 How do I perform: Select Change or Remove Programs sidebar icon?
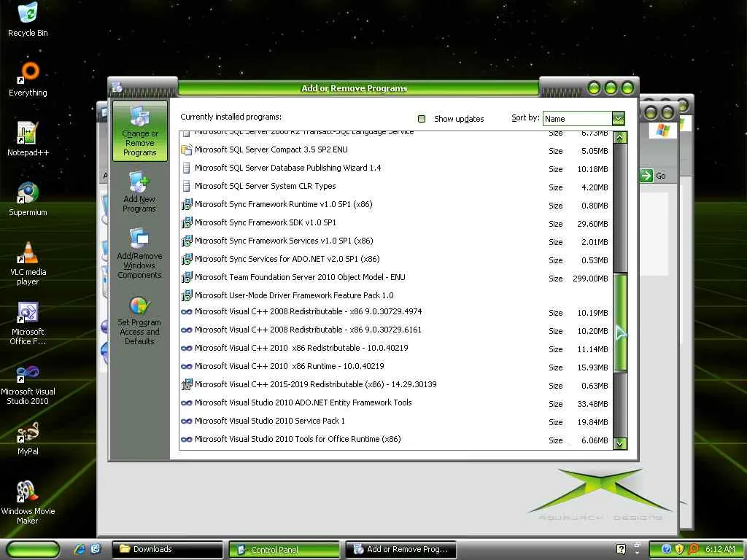click(x=139, y=131)
